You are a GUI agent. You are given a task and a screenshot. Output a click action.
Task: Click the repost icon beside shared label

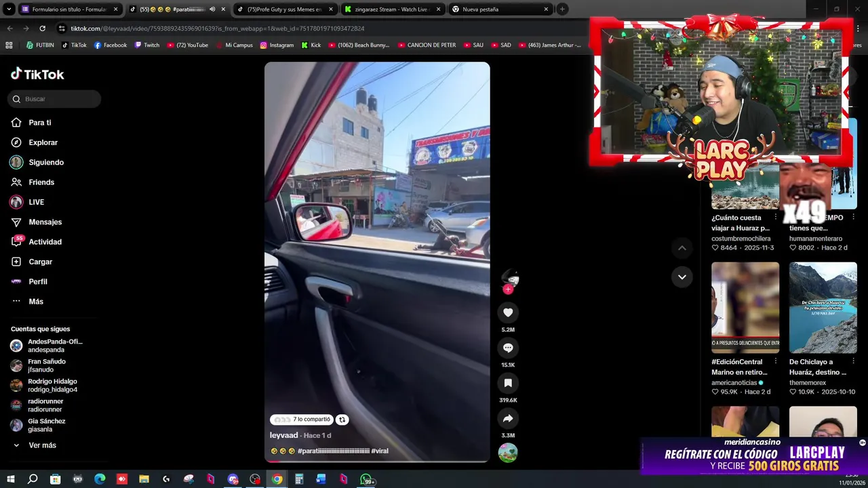(x=342, y=420)
